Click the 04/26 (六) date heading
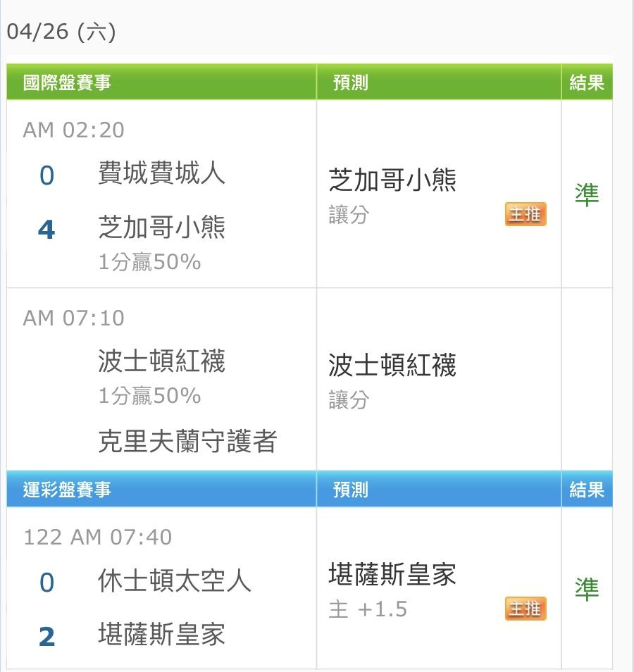 (x=61, y=32)
